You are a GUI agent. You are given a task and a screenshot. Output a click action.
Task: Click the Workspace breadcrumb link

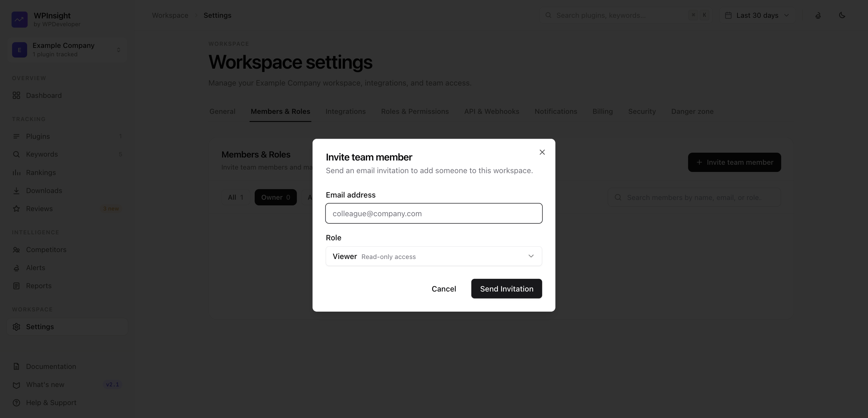(x=170, y=15)
